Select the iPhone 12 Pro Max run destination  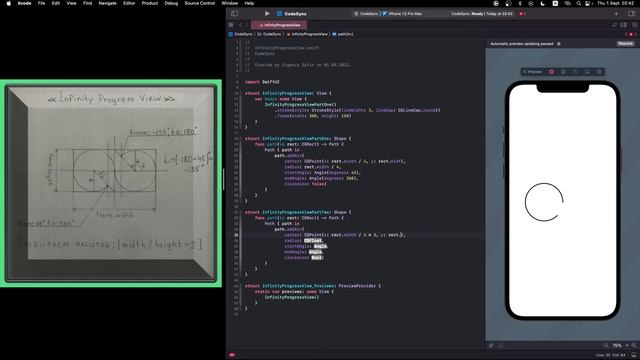point(402,13)
